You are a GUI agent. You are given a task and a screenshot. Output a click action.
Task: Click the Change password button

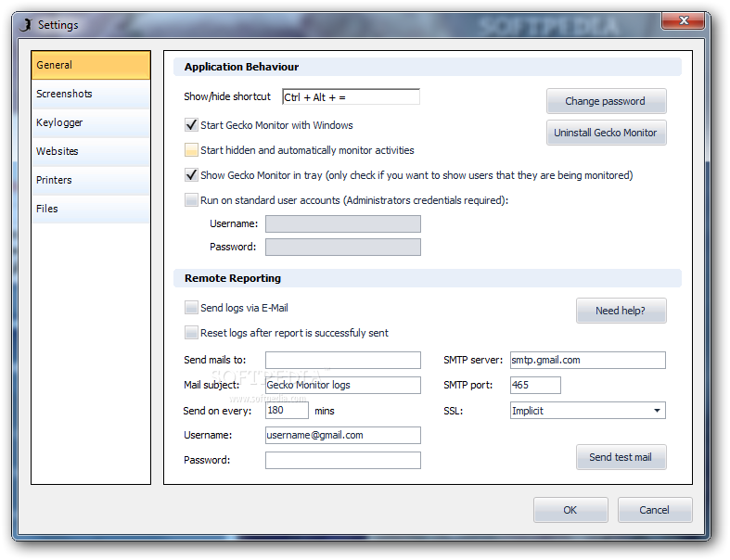coord(606,101)
